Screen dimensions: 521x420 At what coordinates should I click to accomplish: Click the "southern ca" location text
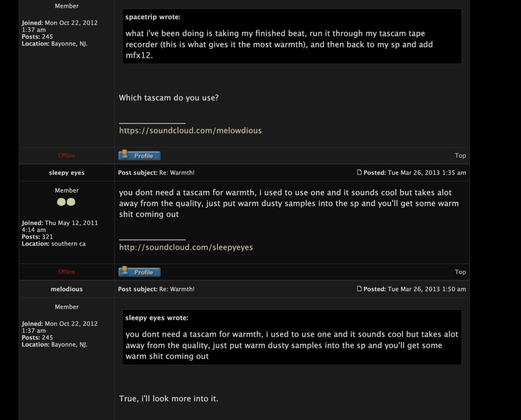68,244
